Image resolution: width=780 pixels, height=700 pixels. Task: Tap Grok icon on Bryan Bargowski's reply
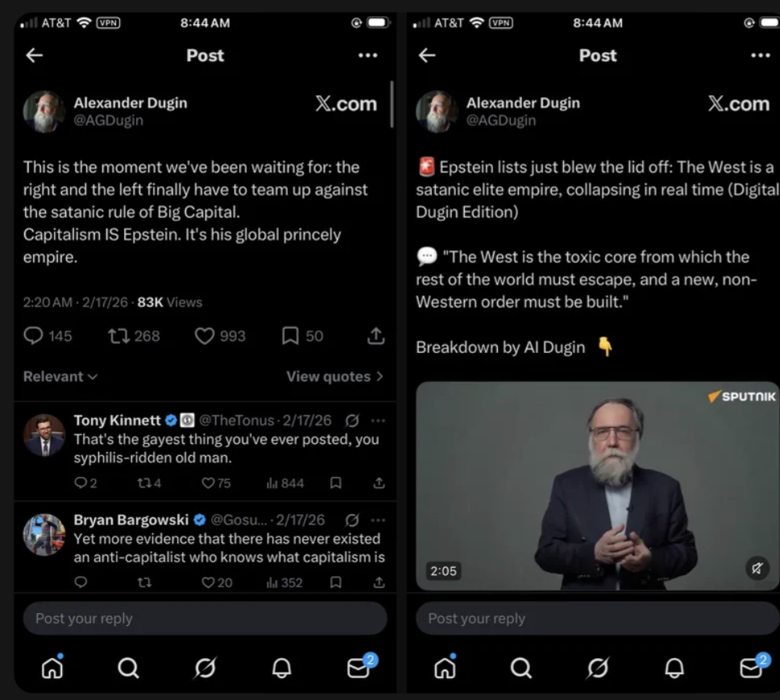coord(352,520)
